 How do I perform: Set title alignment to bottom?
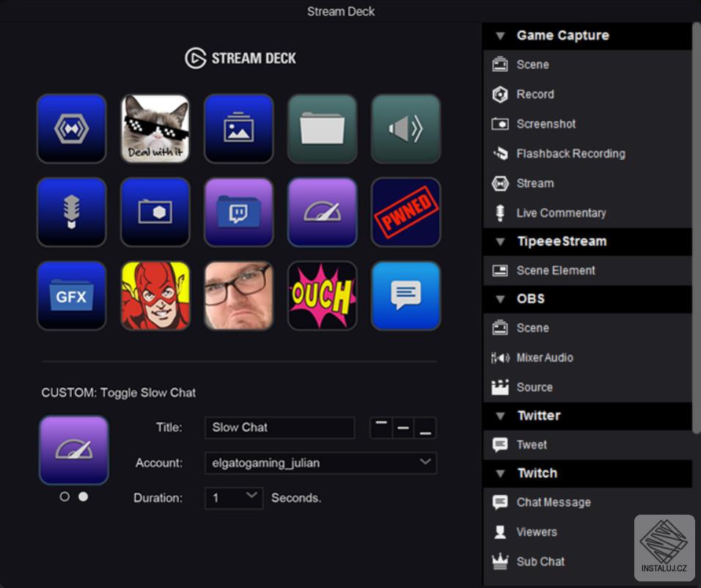(x=425, y=427)
